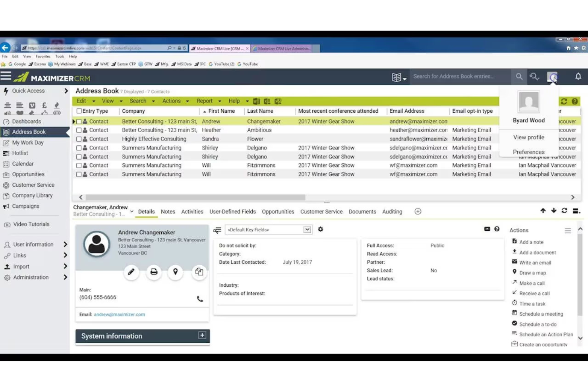
Task: Click the pencil edit contact icon
Action: pyautogui.click(x=131, y=272)
